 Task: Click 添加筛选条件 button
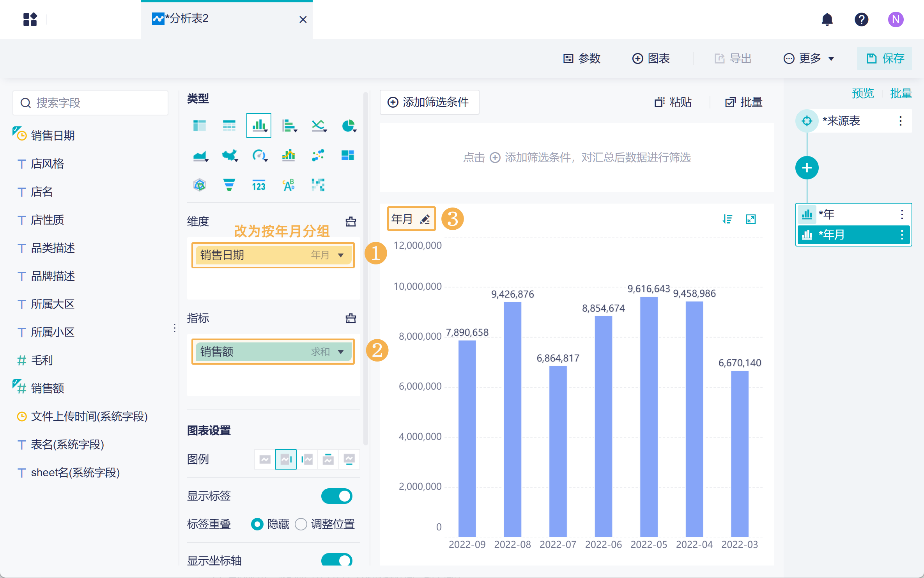pos(429,102)
